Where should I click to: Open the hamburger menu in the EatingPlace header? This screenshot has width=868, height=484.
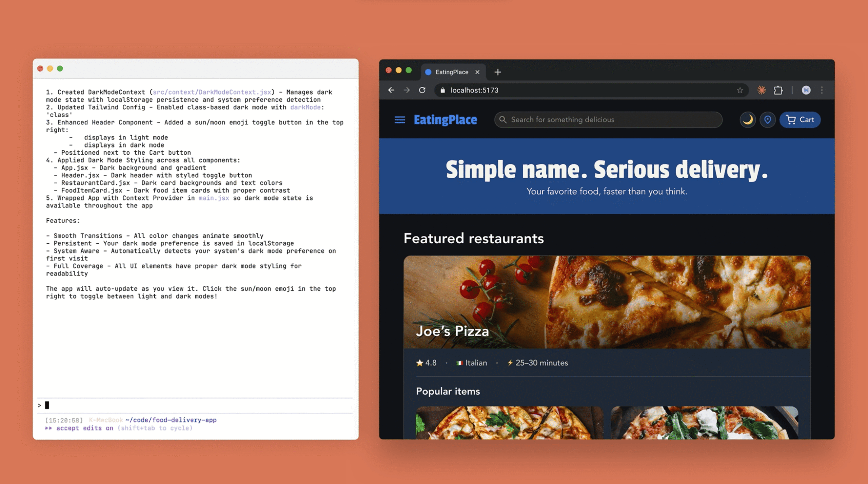400,120
